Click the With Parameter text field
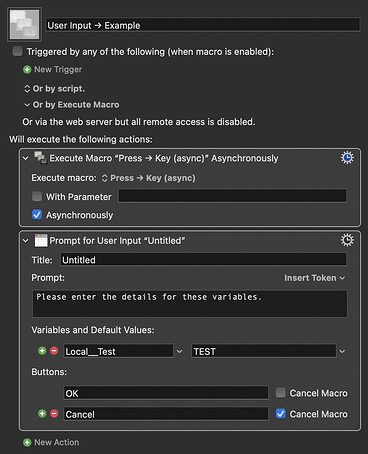Image resolution: width=368 pixels, height=454 pixels. pyautogui.click(x=232, y=196)
